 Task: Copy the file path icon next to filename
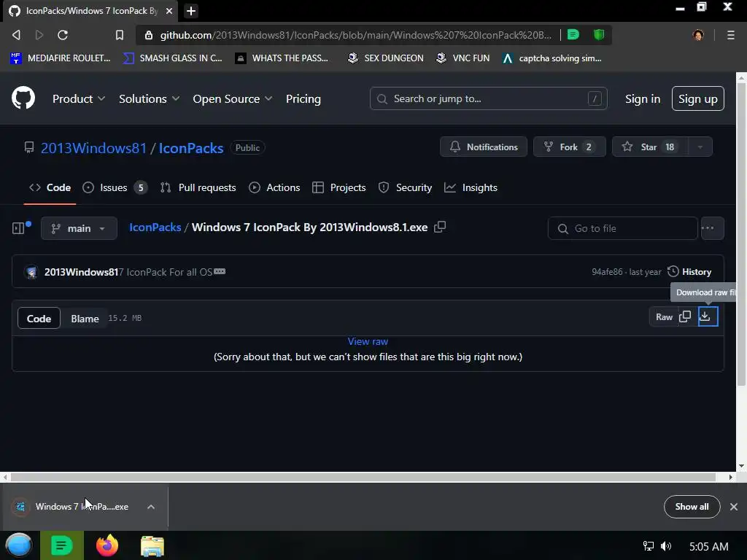440,227
